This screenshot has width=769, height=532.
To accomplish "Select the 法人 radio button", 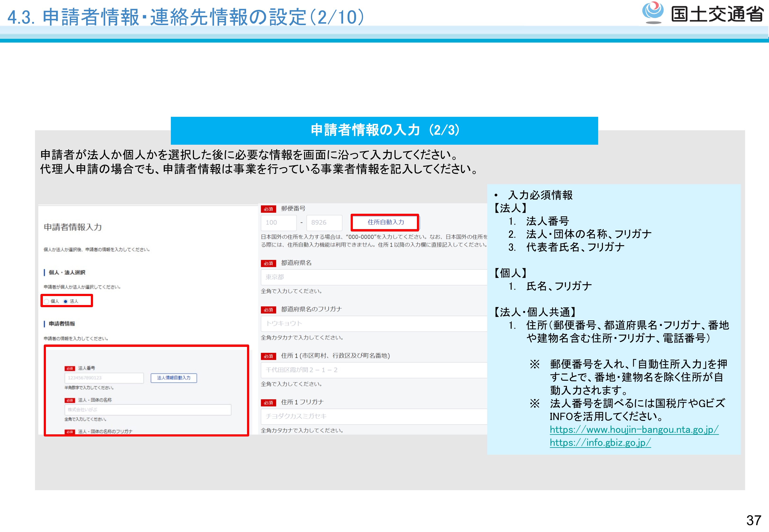I will tap(66, 301).
